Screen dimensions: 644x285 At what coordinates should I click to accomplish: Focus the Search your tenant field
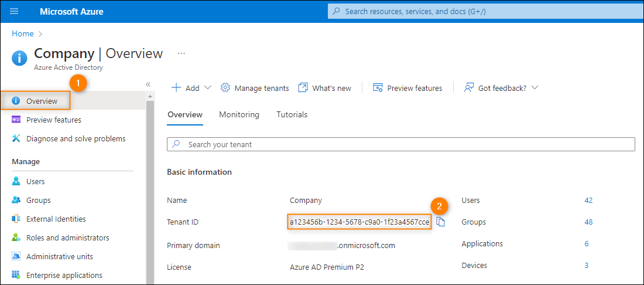click(x=401, y=144)
